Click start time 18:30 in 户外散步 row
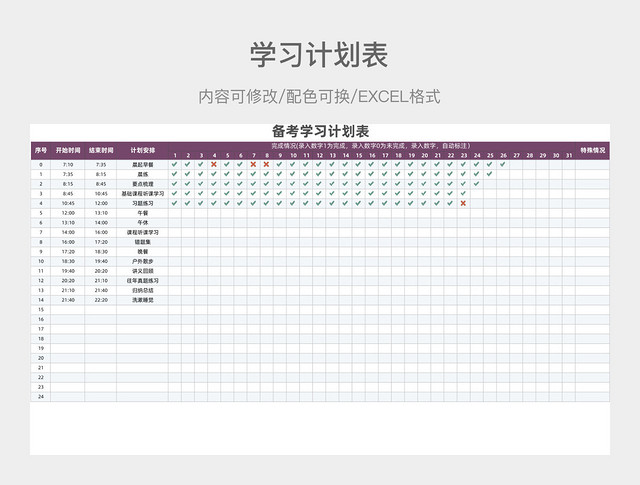The image size is (640, 485). [68, 261]
